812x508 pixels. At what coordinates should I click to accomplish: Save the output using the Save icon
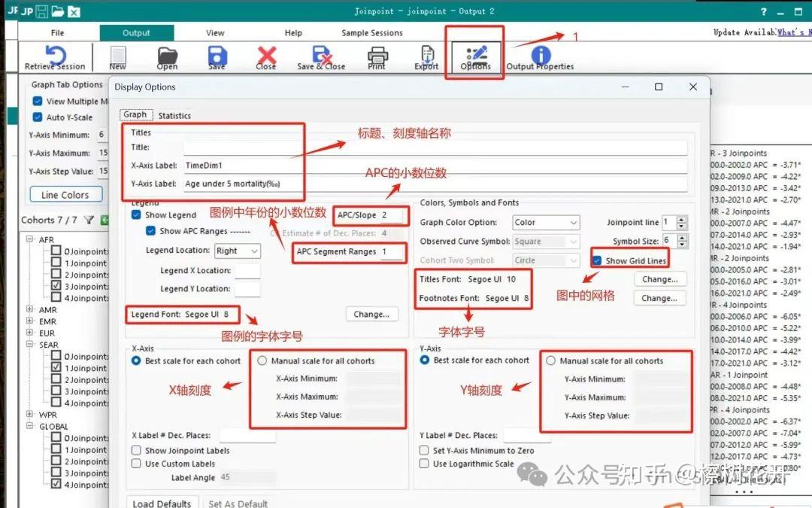216,57
